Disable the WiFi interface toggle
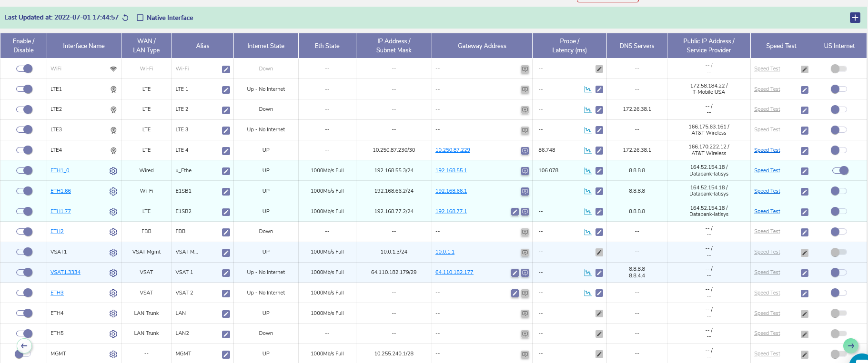 (24, 69)
